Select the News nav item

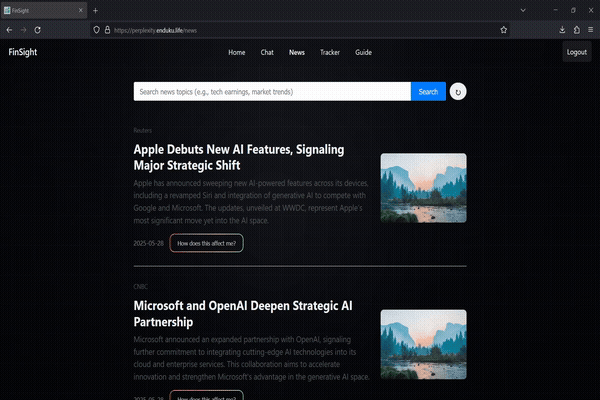297,52
